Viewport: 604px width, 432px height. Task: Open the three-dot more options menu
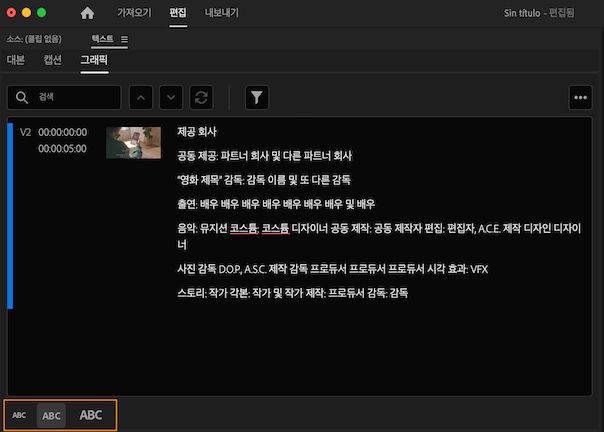[581, 97]
